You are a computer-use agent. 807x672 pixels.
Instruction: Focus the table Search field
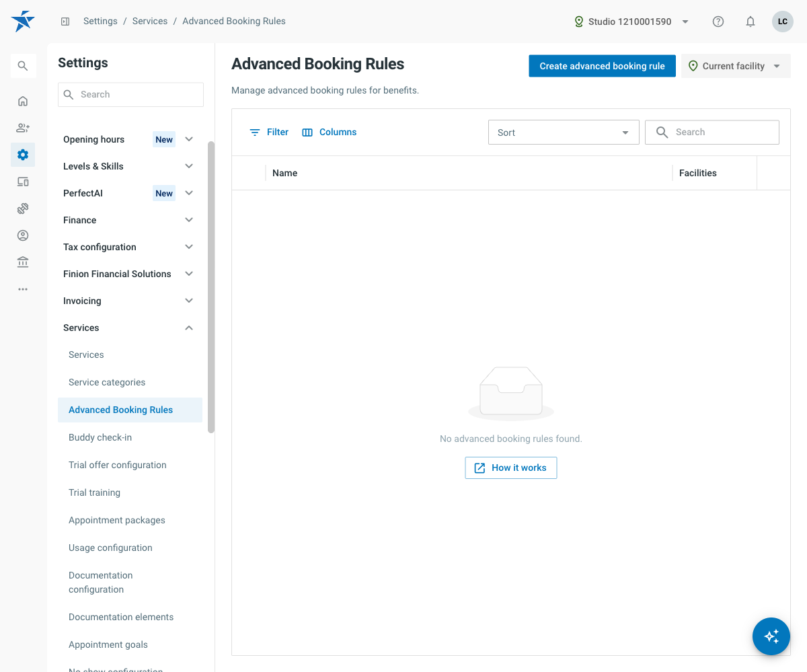712,133
